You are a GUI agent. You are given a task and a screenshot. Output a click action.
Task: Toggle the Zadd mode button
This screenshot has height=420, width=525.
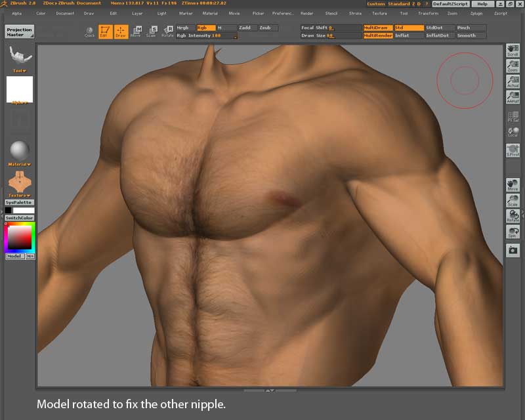click(246, 28)
